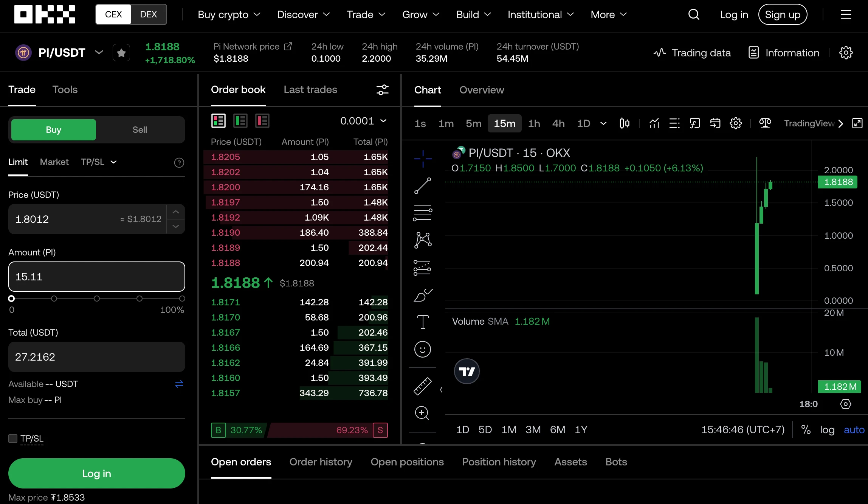
Task: Select the zoom-in tool
Action: click(x=422, y=413)
